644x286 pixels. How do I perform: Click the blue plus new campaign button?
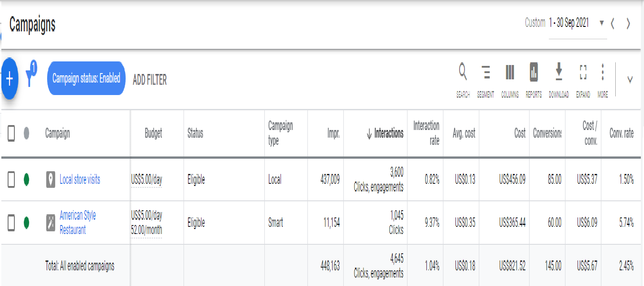9,78
